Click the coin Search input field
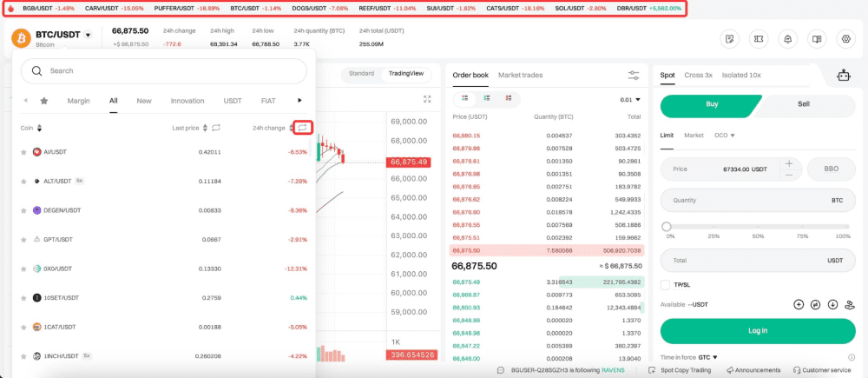 pos(165,70)
